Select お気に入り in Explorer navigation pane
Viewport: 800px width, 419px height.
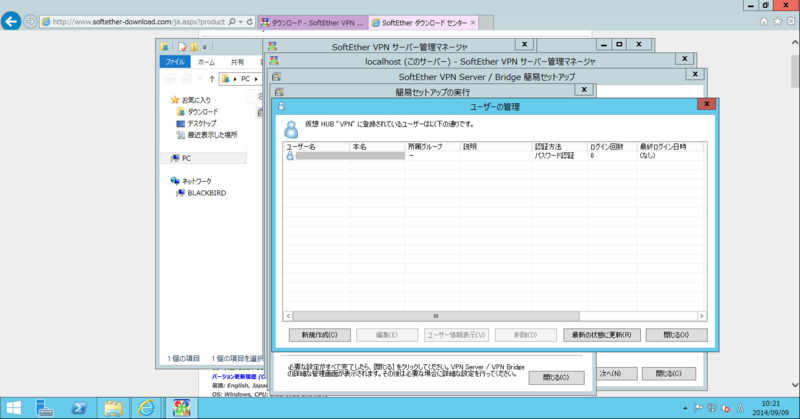coord(196,100)
